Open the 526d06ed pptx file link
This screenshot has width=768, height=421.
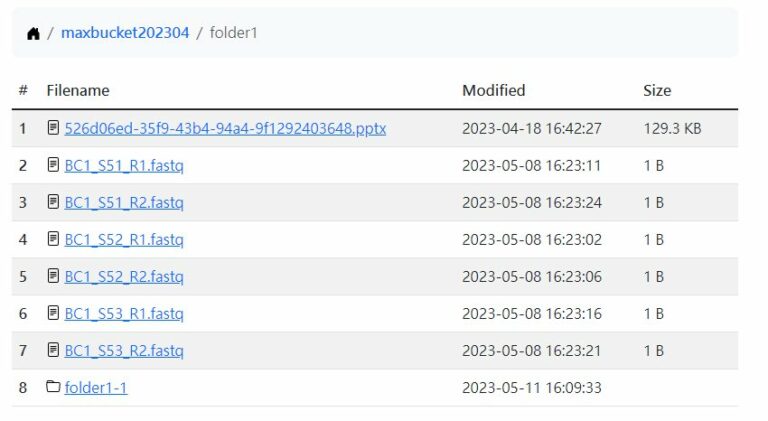[x=225, y=128]
